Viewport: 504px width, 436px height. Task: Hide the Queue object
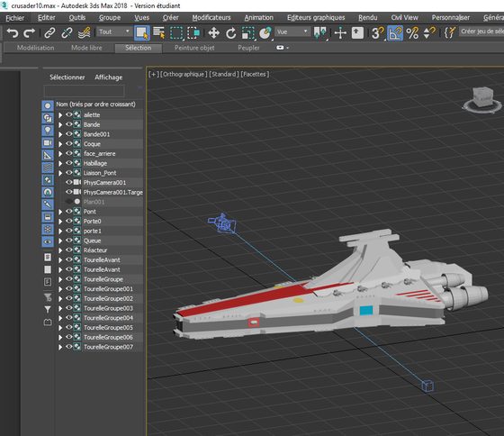[68, 240]
